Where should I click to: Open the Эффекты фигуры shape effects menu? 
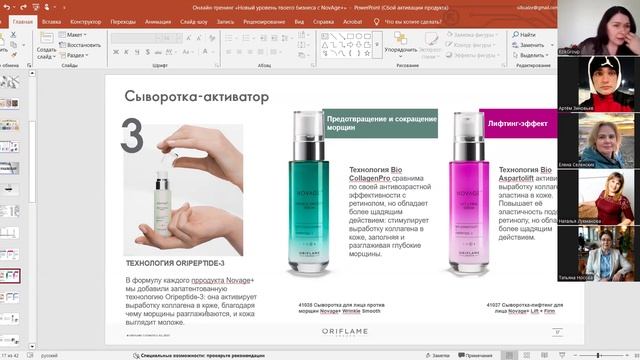tap(473, 55)
